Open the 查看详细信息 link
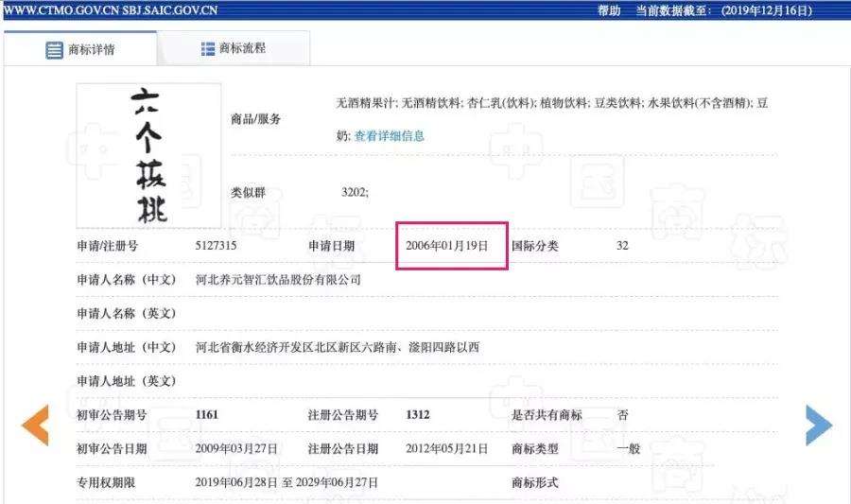The width and height of the screenshot is (851, 504). 390,135
